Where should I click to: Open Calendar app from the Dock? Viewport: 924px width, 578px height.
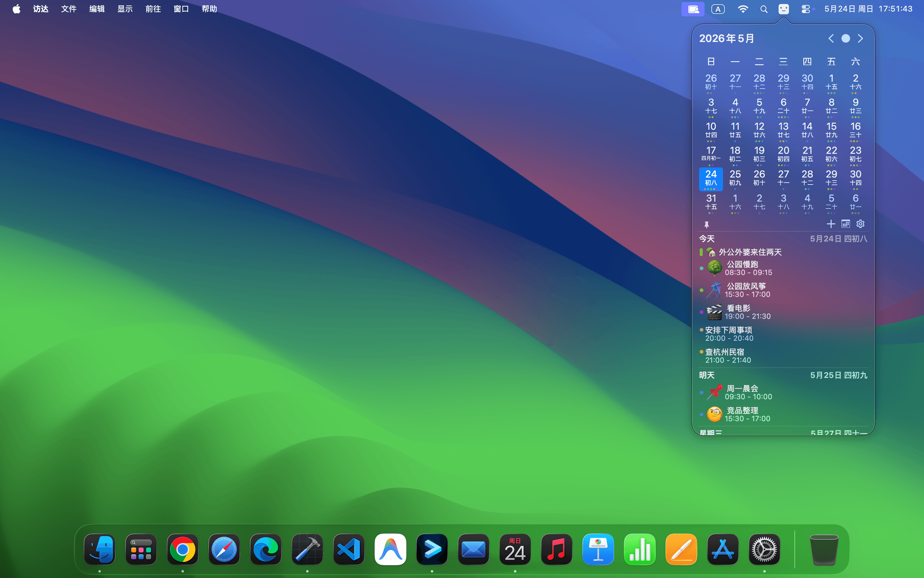point(515,549)
